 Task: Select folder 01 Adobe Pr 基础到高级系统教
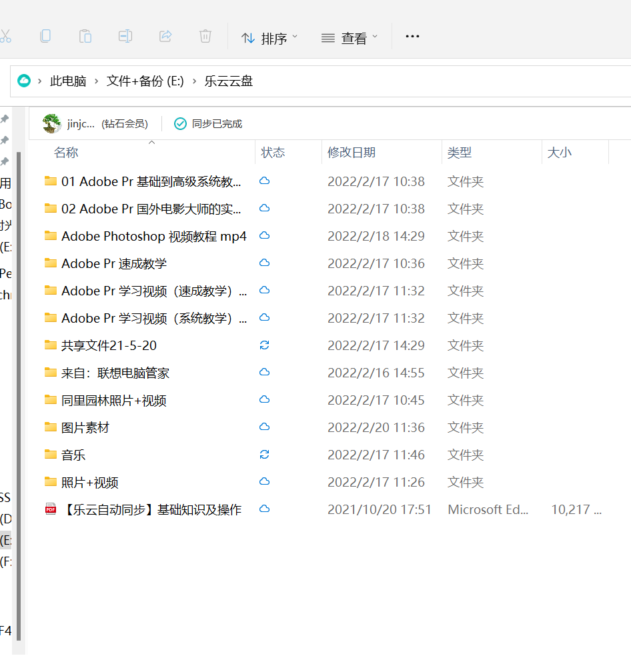151,181
